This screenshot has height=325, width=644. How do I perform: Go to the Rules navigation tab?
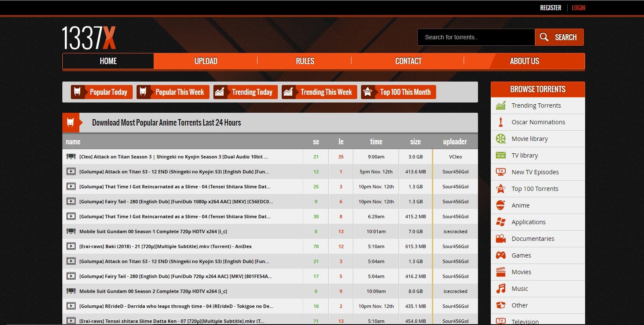pos(305,61)
